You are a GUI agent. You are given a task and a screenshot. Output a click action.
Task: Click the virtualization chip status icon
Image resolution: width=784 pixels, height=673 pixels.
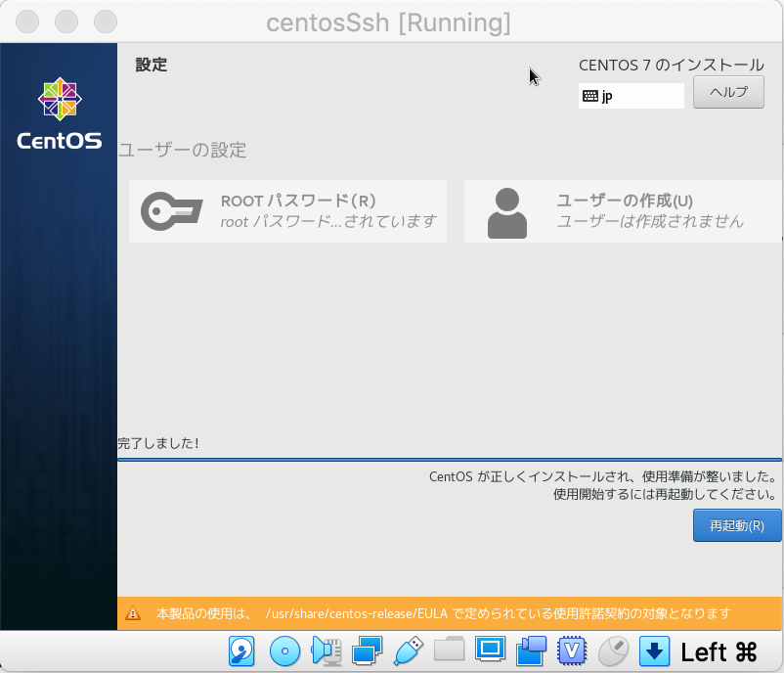coord(571,651)
